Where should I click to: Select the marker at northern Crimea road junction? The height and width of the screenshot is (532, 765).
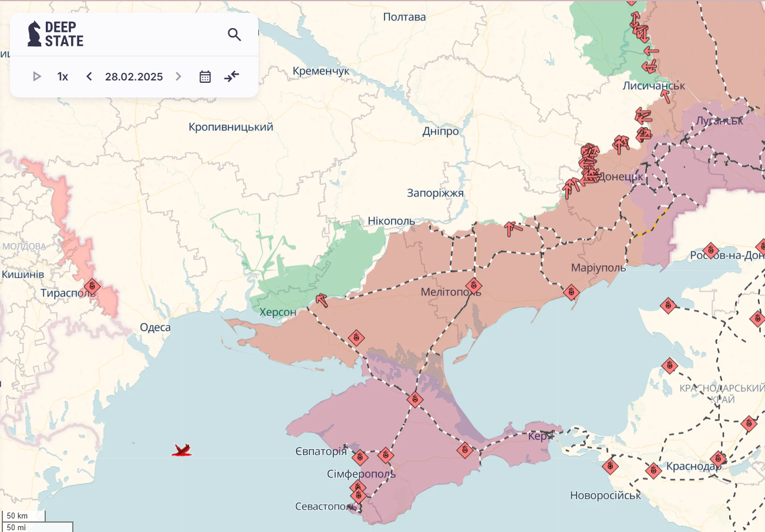(x=414, y=399)
